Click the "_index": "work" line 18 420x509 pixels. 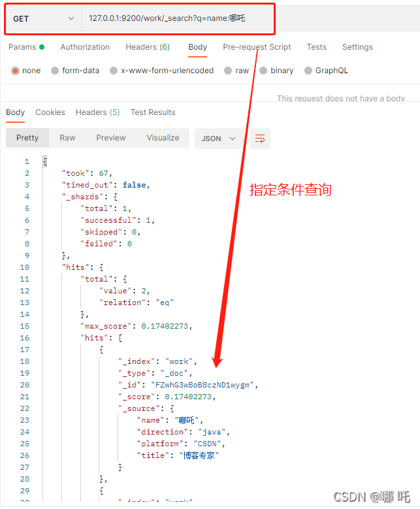(157, 361)
